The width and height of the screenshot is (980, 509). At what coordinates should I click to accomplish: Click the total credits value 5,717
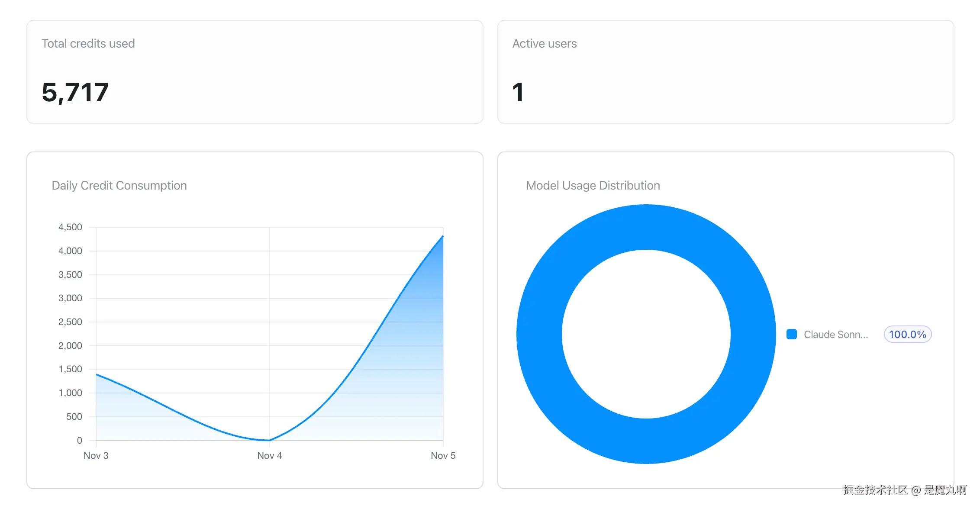click(x=75, y=91)
